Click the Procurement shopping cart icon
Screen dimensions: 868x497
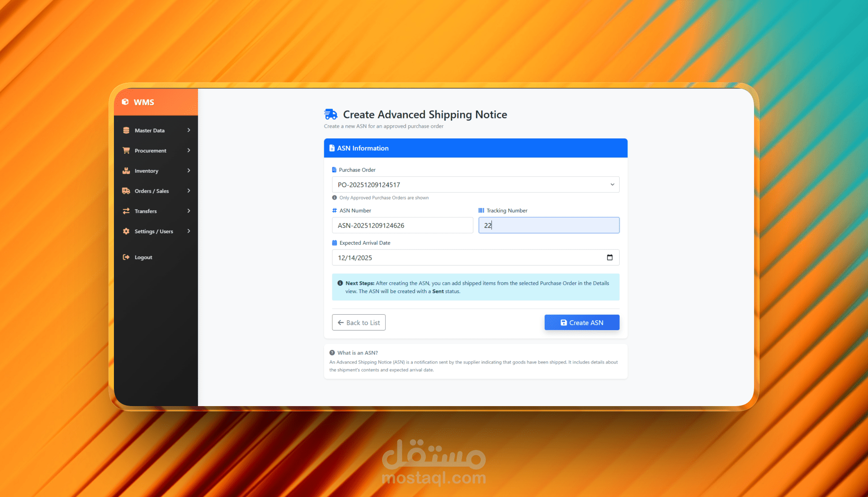pyautogui.click(x=126, y=151)
